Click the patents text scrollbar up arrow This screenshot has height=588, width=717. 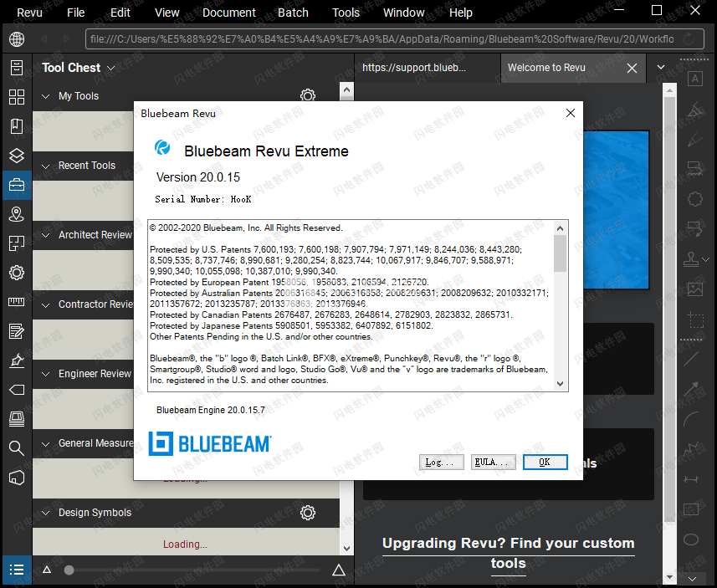561,228
